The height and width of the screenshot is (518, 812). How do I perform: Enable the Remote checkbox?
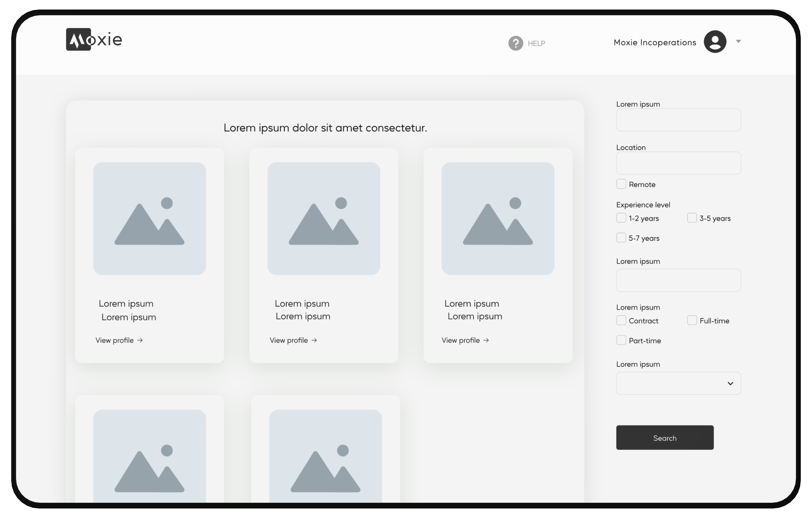pyautogui.click(x=621, y=184)
